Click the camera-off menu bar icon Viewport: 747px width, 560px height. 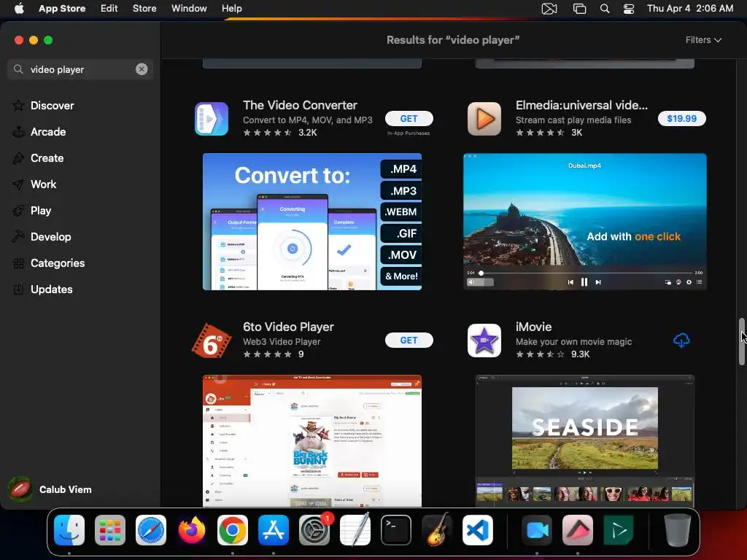pos(549,9)
